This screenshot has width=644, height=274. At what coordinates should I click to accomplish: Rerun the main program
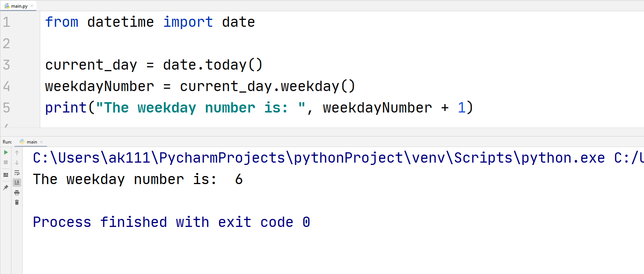point(5,152)
